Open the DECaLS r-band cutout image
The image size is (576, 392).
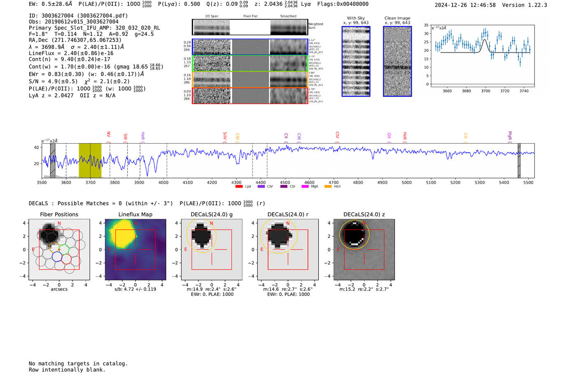pos(288,250)
